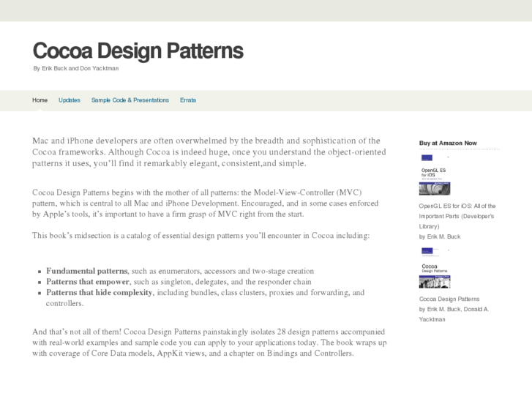Click the small blue logo above OpenGL ES cover
Screen dimensions: 532x399
tap(426, 157)
